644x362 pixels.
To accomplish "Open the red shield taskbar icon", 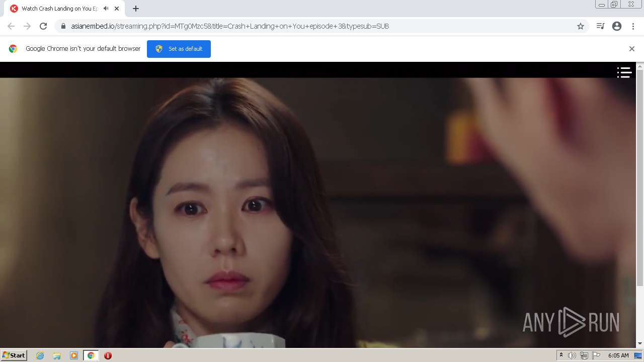I will [108, 355].
